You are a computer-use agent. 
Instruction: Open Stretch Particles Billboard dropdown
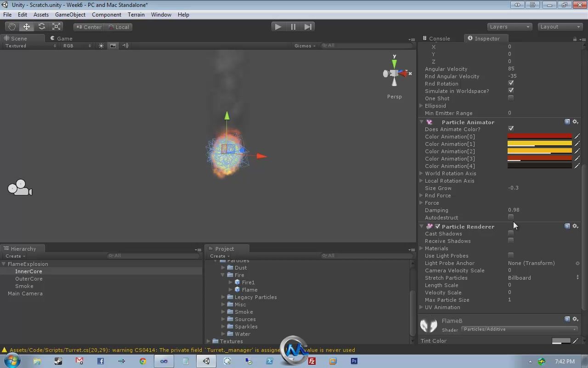544,278
